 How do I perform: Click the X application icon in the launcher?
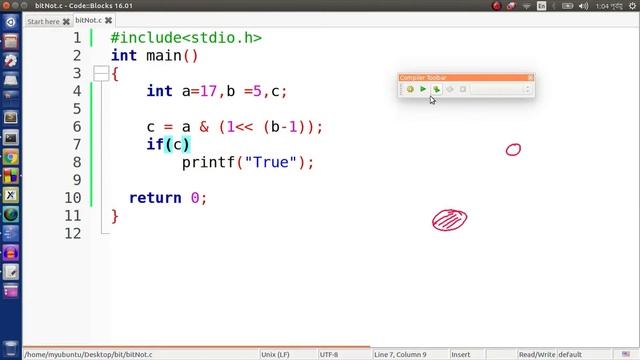11,195
